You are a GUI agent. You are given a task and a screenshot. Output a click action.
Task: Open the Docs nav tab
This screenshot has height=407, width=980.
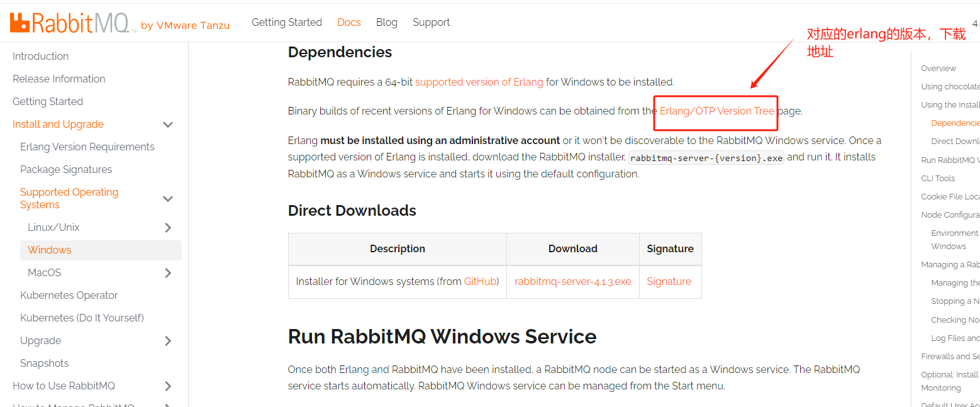[x=348, y=23]
